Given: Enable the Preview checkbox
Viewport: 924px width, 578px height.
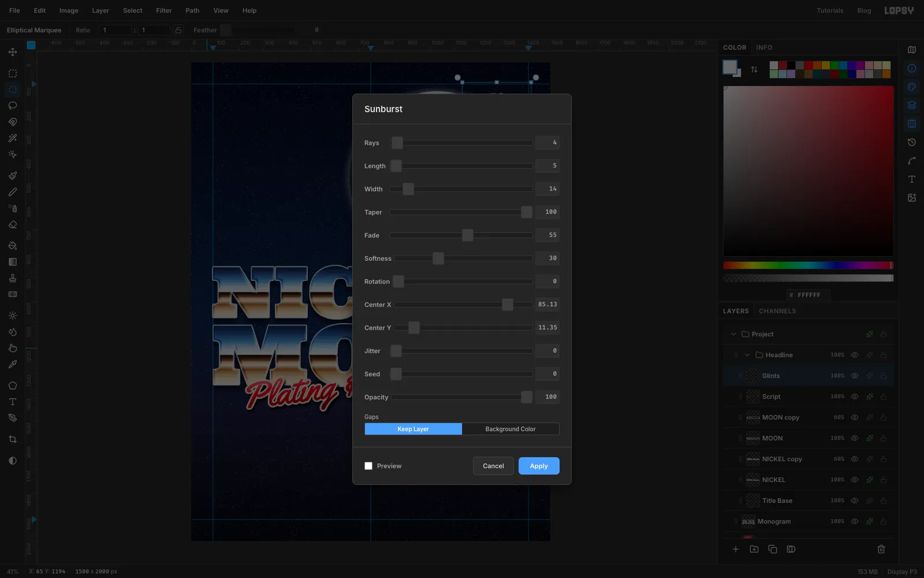Looking at the screenshot, I should (x=368, y=466).
